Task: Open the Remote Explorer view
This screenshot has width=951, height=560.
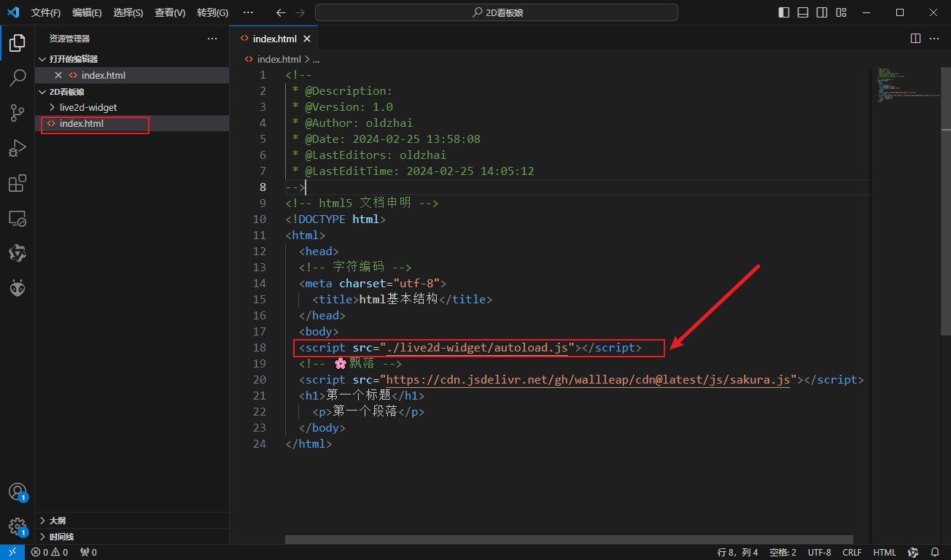Action: (x=18, y=218)
